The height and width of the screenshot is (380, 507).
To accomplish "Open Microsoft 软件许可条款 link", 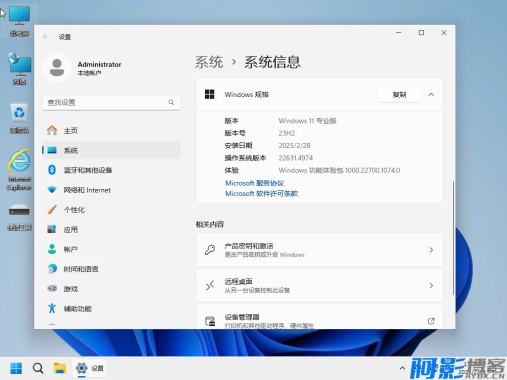I will click(262, 193).
